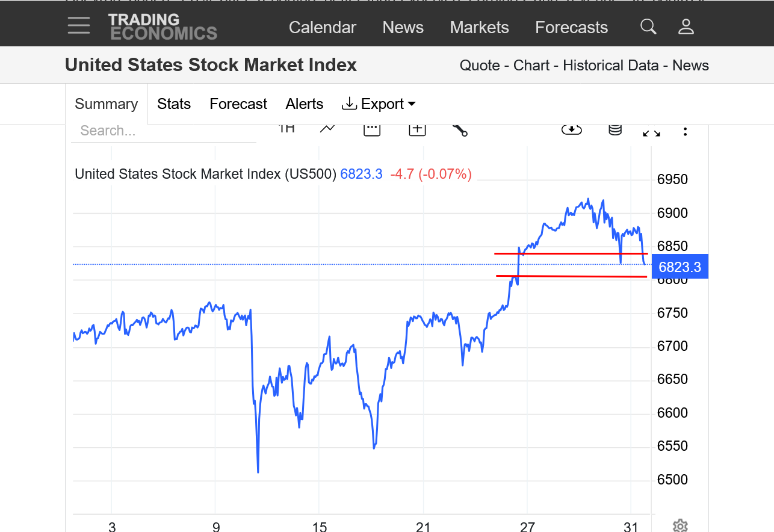Open the user account icon
The image size is (774, 532).
pyautogui.click(x=686, y=26)
